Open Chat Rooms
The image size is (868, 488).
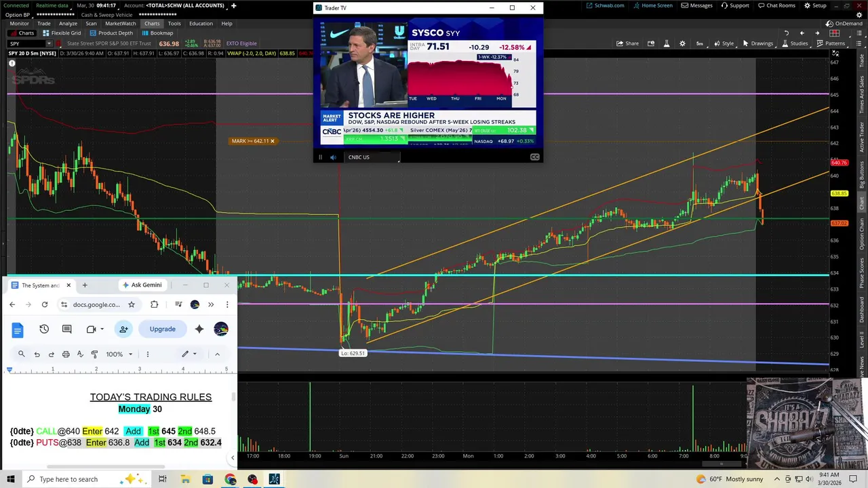coord(776,5)
